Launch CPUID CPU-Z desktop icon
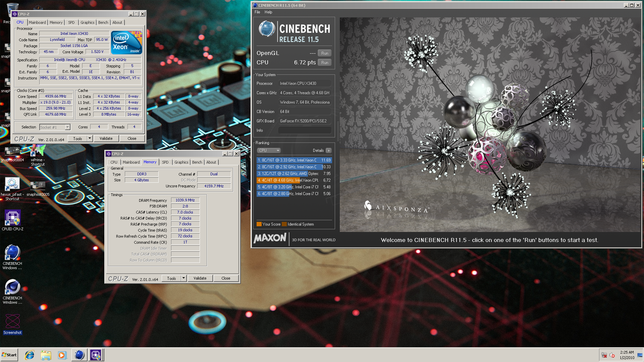Image resolution: width=644 pixels, height=362 pixels. tap(12, 220)
